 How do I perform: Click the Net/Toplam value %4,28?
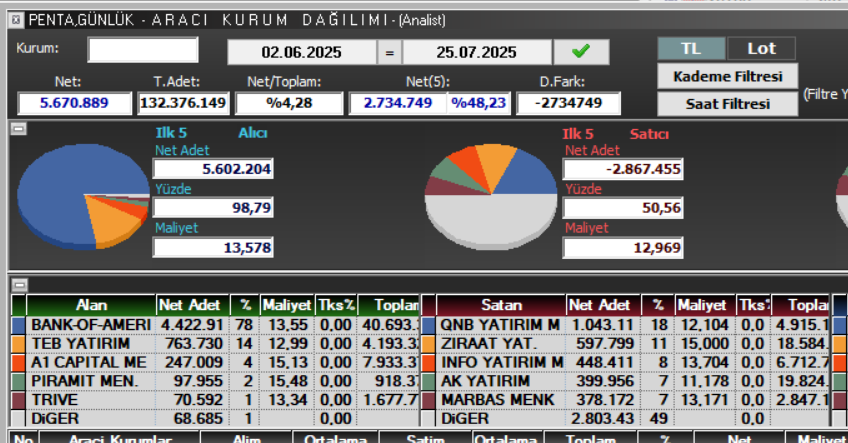coord(289,103)
